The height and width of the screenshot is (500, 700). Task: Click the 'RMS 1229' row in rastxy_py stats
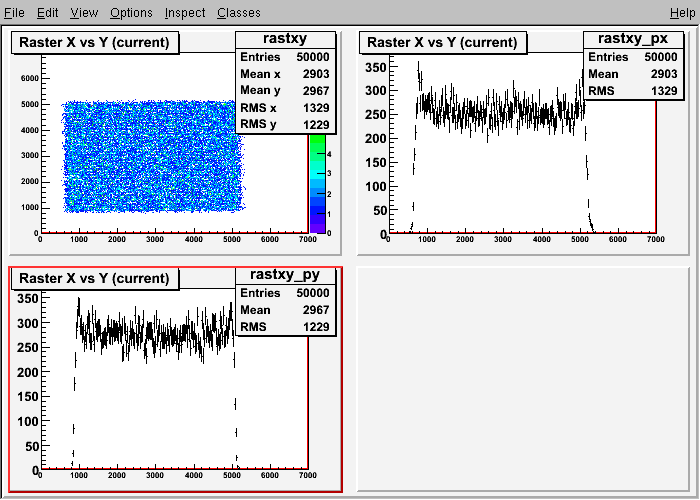pyautogui.click(x=285, y=327)
